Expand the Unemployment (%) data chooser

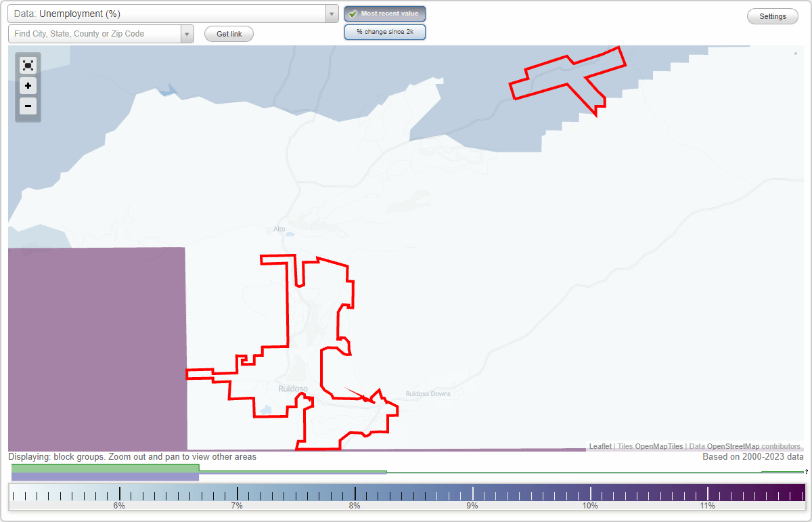click(330, 13)
